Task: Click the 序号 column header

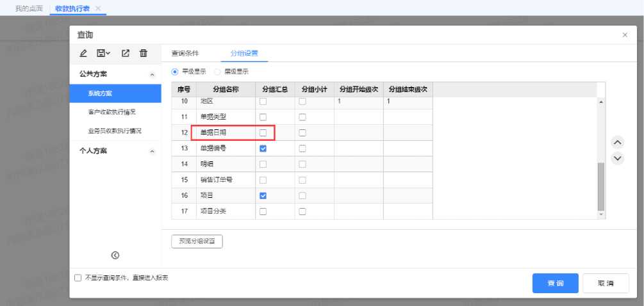Action: click(184, 90)
